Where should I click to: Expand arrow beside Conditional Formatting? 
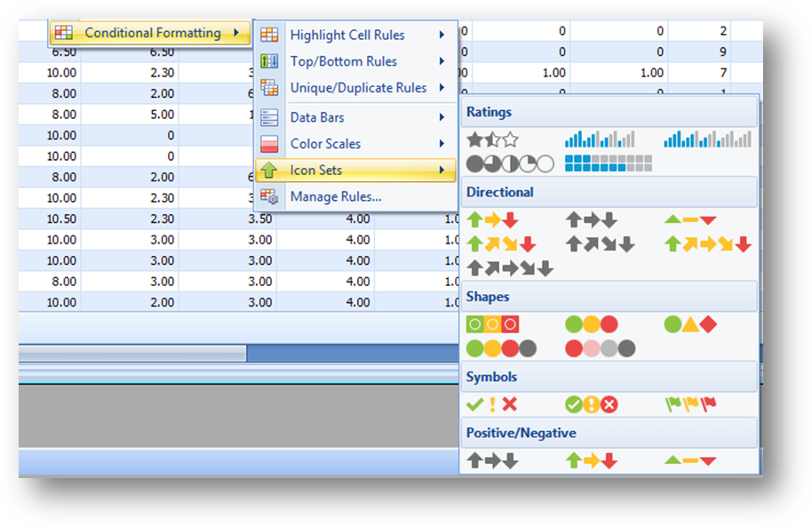(x=236, y=33)
